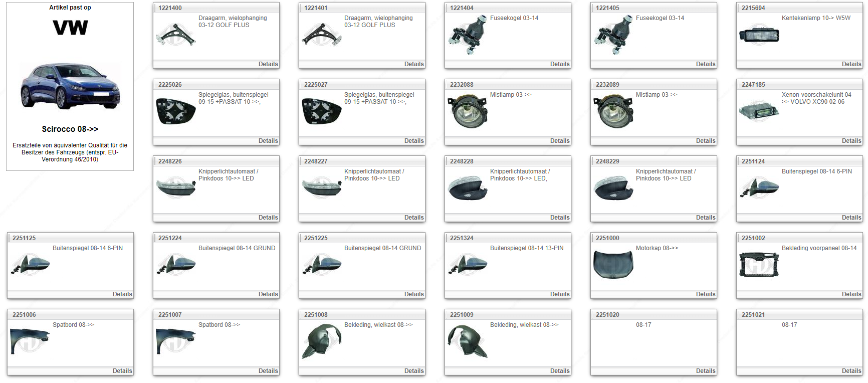868x383 pixels.
Task: Select the 'Kentekenlamp 10-> W5W' text
Action: coord(815,18)
